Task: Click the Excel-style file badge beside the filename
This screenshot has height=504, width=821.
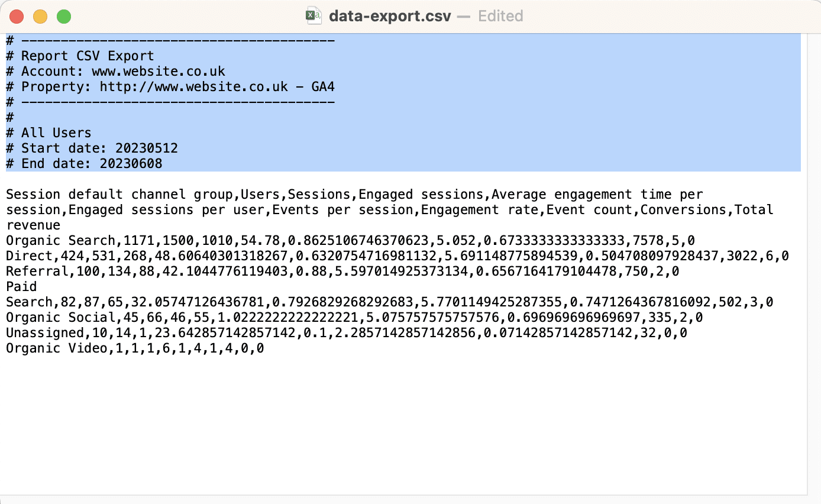Action: coord(313,16)
